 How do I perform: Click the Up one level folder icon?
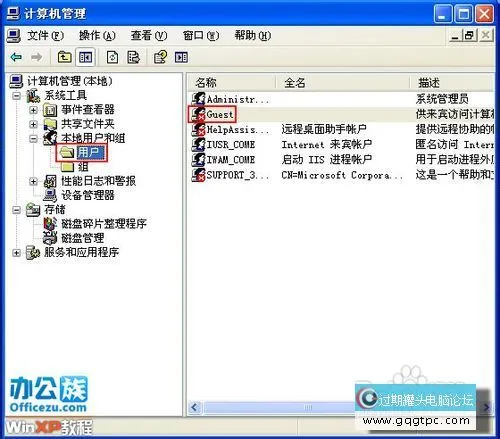point(64,57)
